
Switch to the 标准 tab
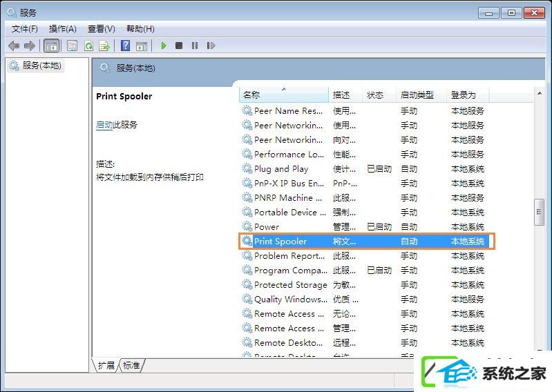point(131,365)
